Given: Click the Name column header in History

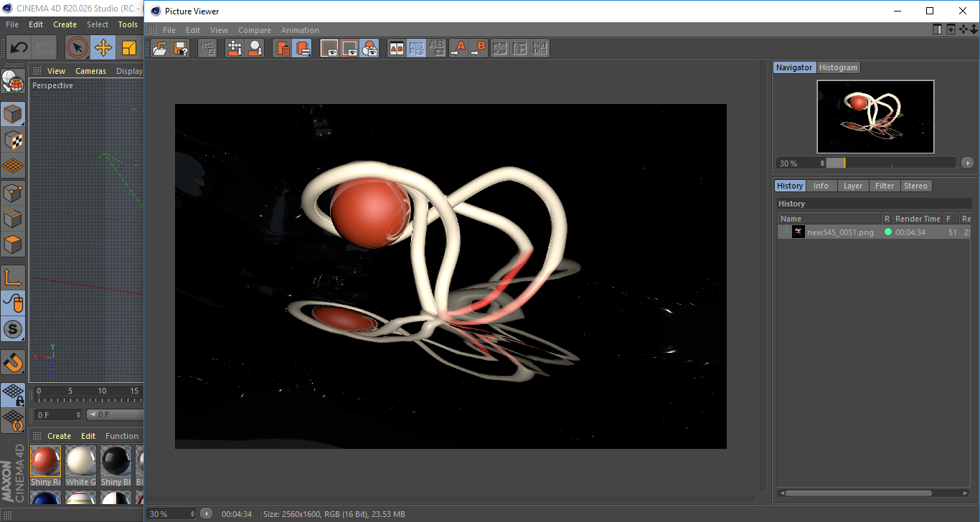Looking at the screenshot, I should pyautogui.click(x=830, y=219).
